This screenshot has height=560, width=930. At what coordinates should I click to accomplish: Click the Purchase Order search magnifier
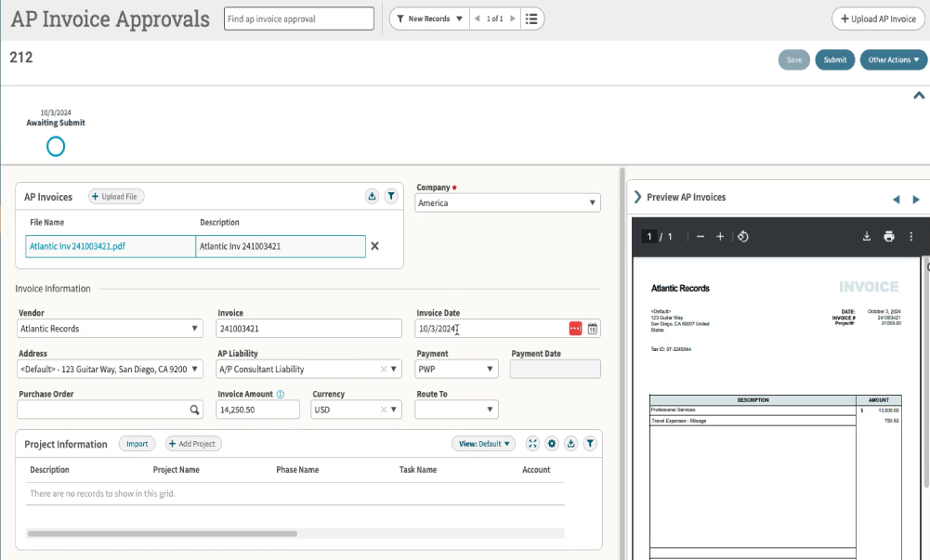click(x=194, y=410)
